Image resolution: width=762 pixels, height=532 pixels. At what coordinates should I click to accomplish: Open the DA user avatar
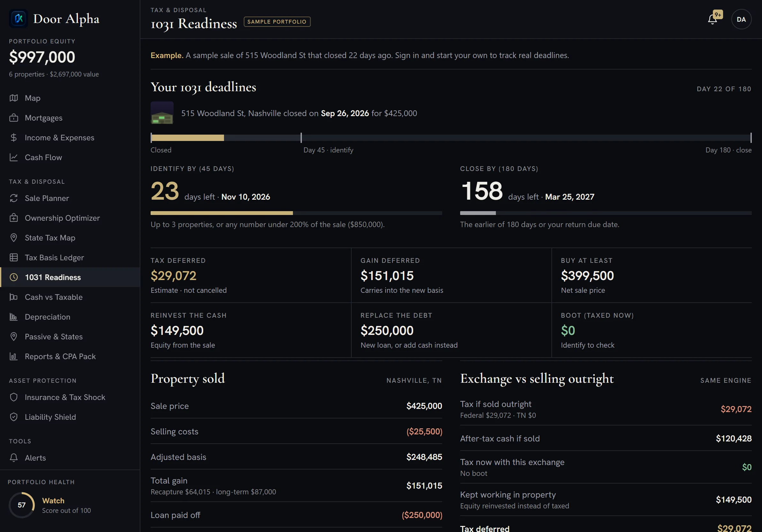741,19
